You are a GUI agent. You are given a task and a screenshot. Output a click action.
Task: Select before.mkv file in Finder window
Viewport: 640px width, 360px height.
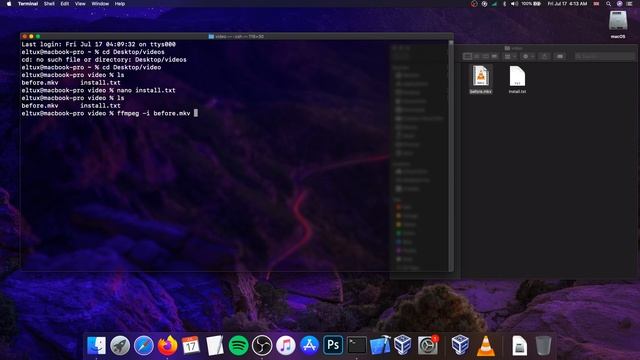[x=480, y=80]
